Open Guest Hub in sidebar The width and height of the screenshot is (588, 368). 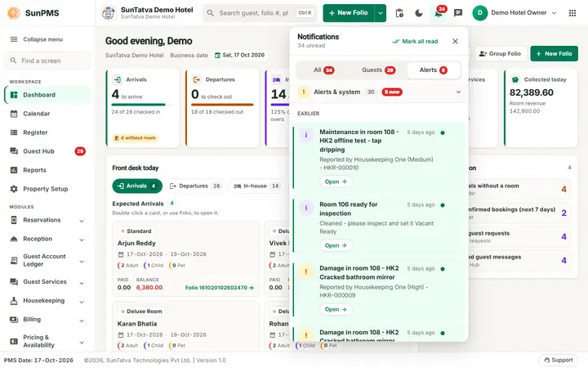click(47, 151)
